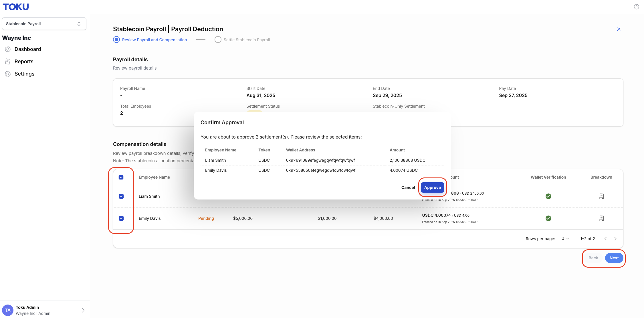Approve the settlements in the dialog
Viewport: 644px width, 318px height.
point(432,187)
